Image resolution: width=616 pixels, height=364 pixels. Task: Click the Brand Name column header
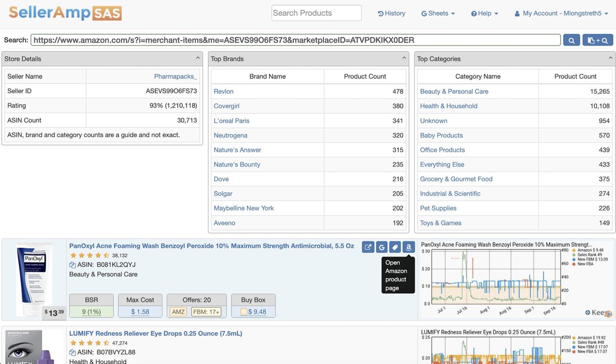267,76
